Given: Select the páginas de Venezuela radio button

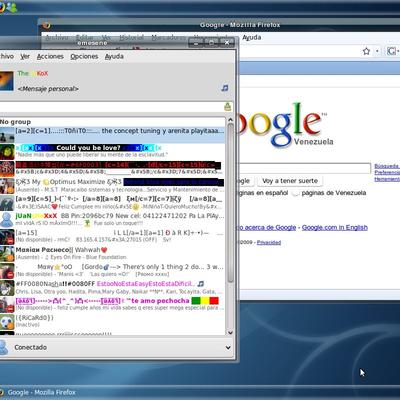Looking at the screenshot, I should [x=296, y=193].
